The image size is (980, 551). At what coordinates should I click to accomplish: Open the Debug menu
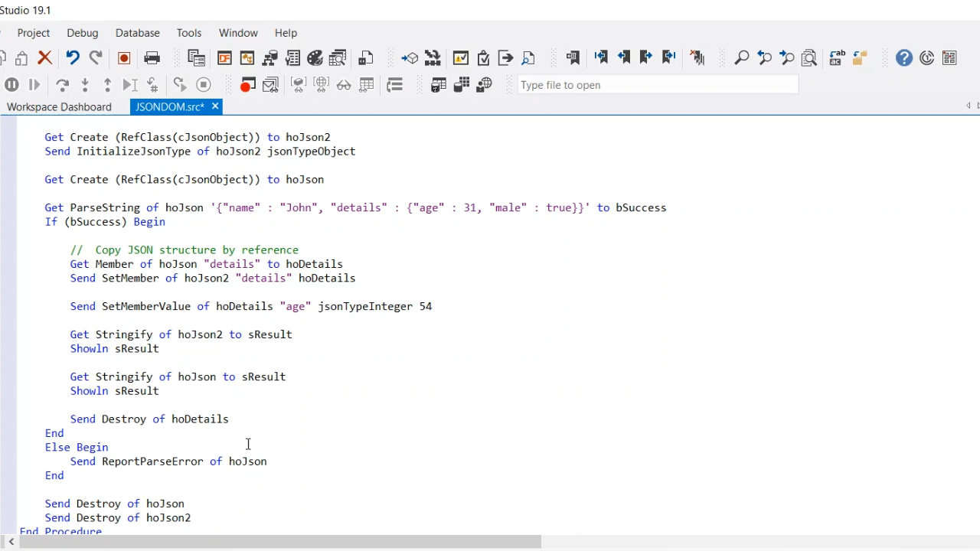click(x=83, y=33)
